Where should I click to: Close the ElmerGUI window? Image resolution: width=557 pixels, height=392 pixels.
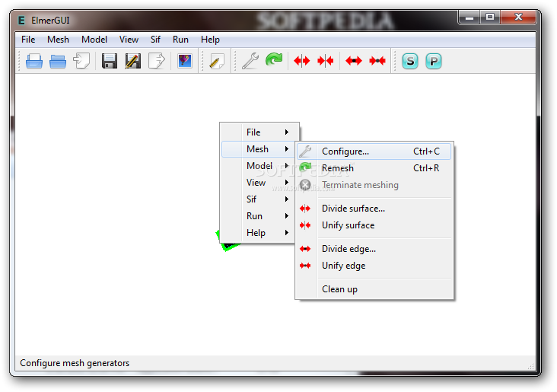pyautogui.click(x=518, y=17)
